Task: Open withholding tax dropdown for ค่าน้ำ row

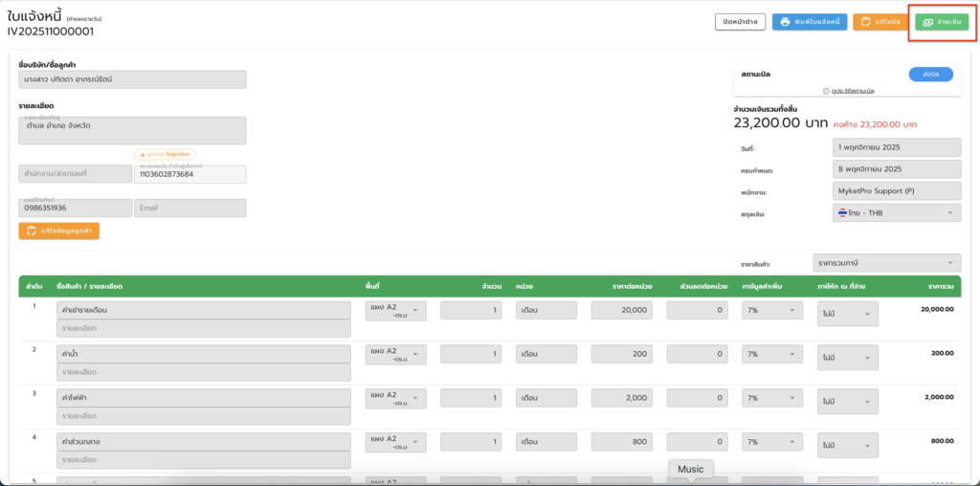Action: (x=847, y=358)
